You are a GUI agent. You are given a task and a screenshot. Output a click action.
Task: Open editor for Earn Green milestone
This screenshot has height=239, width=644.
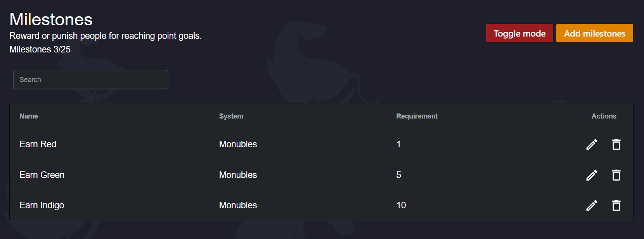[592, 175]
